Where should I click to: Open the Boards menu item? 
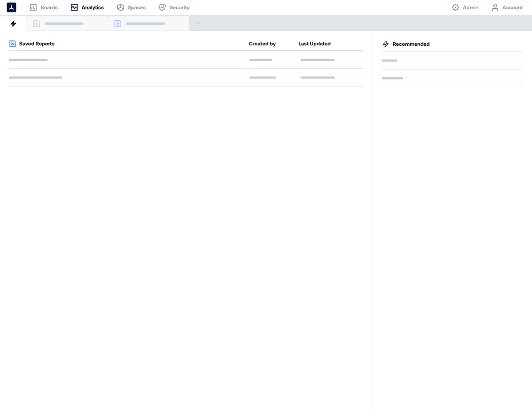(49, 7)
